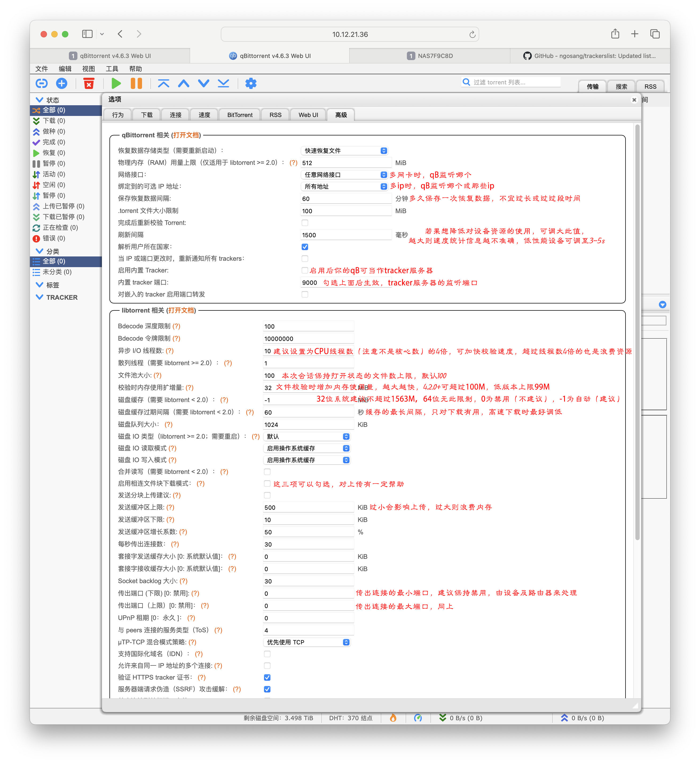Click the orange pause icon
The height and width of the screenshot is (764, 700).
coord(136,83)
